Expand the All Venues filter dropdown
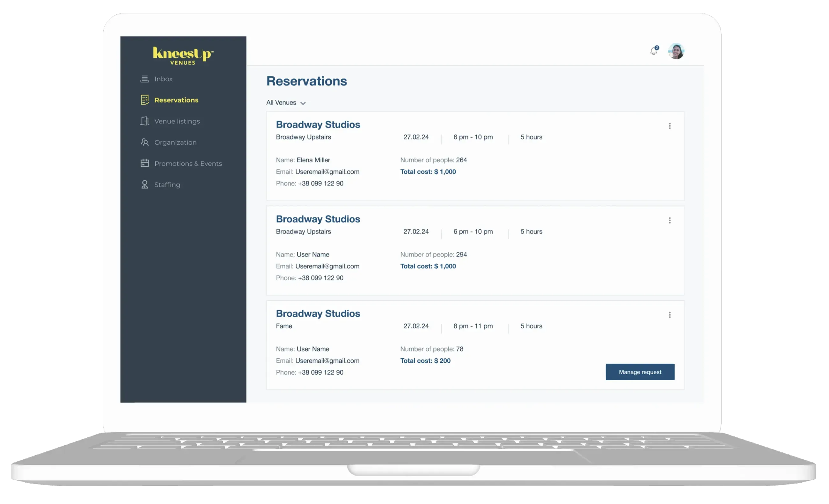Screen dimensions: 829x504 click(286, 103)
